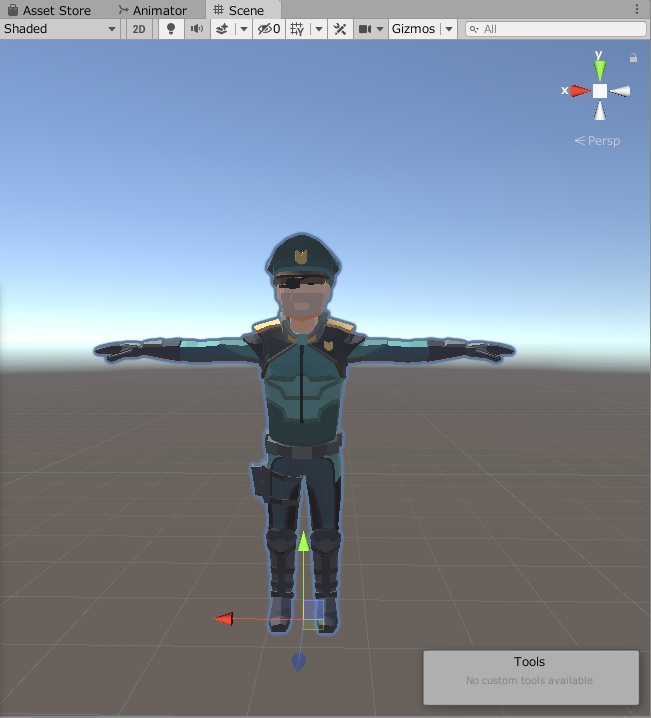Click the green Y move handle arrow
This screenshot has width=651, height=718.
[304, 542]
